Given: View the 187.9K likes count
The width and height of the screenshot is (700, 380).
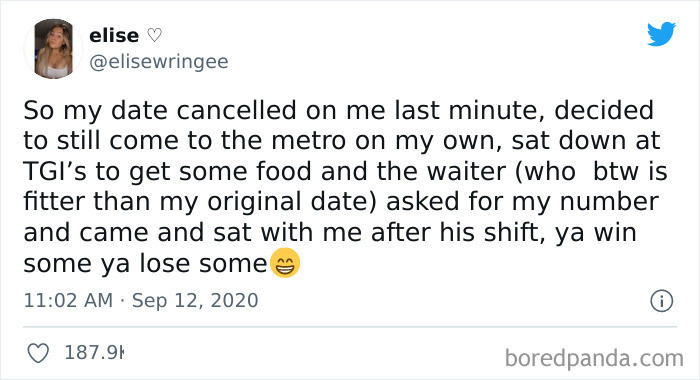Looking at the screenshot, I should [x=94, y=353].
